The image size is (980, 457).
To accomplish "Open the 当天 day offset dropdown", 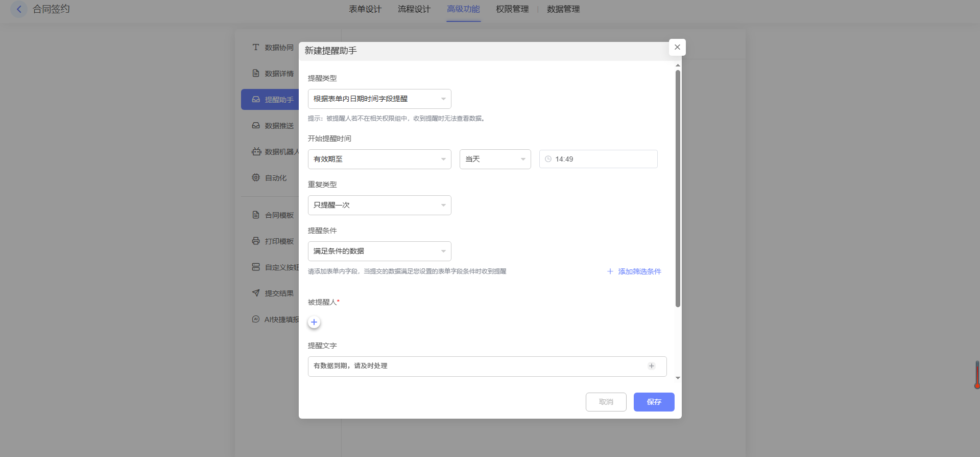I will [x=495, y=159].
